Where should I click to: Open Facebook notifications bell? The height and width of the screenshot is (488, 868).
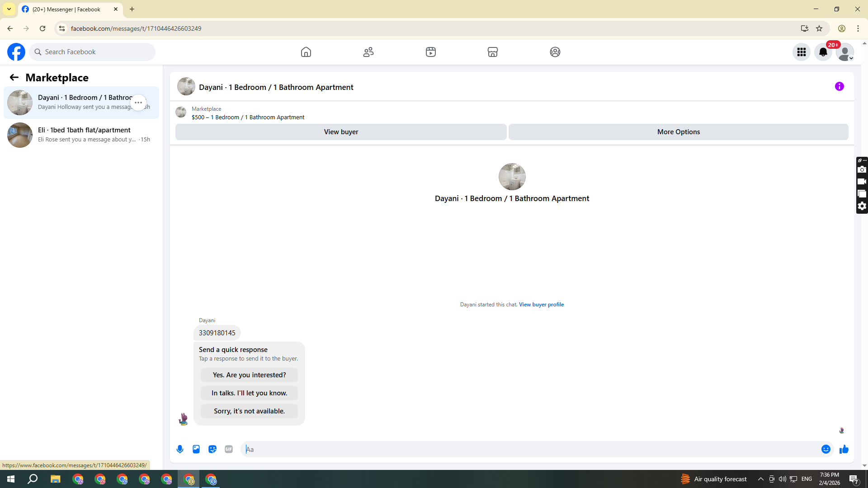tap(823, 52)
